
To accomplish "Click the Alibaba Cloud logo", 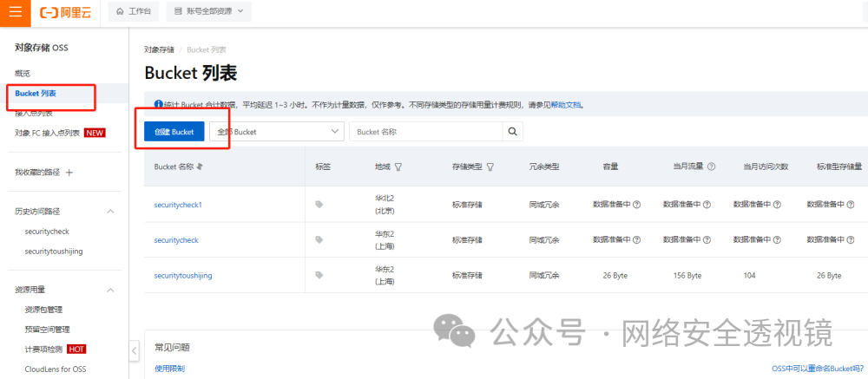I will [66, 12].
